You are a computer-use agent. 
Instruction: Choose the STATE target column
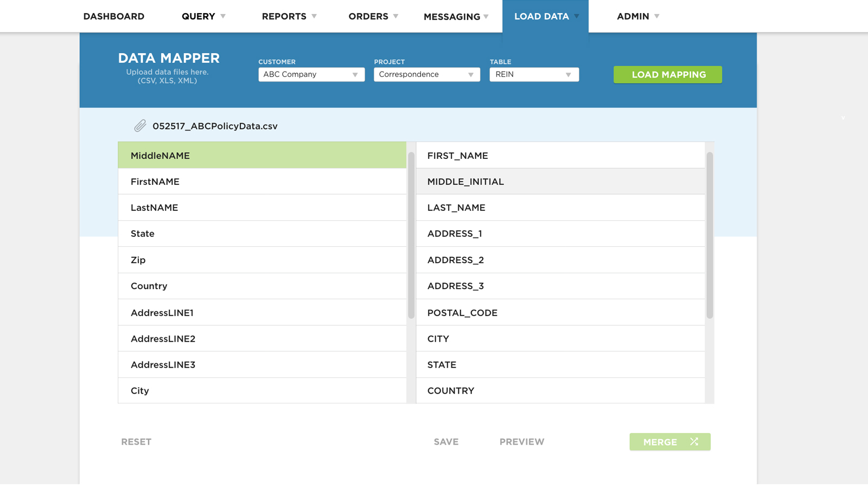pyautogui.click(x=560, y=364)
